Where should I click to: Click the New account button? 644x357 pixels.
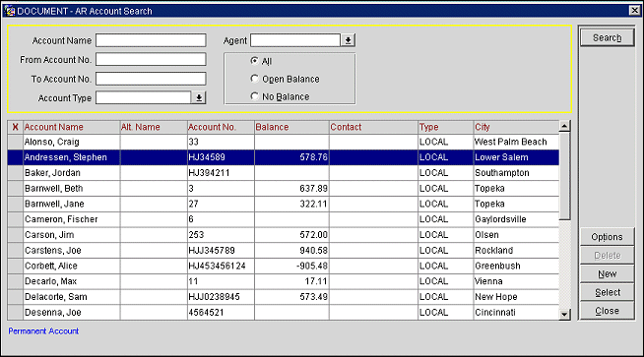pyautogui.click(x=607, y=273)
